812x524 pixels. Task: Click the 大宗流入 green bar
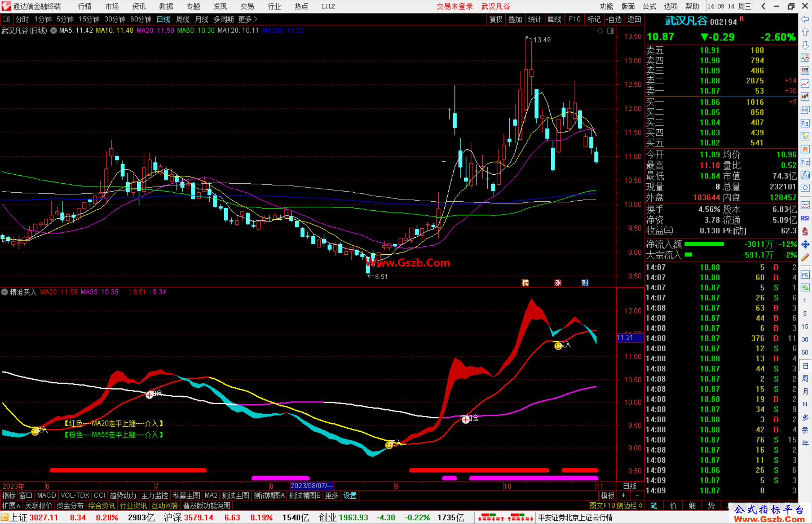(x=688, y=255)
